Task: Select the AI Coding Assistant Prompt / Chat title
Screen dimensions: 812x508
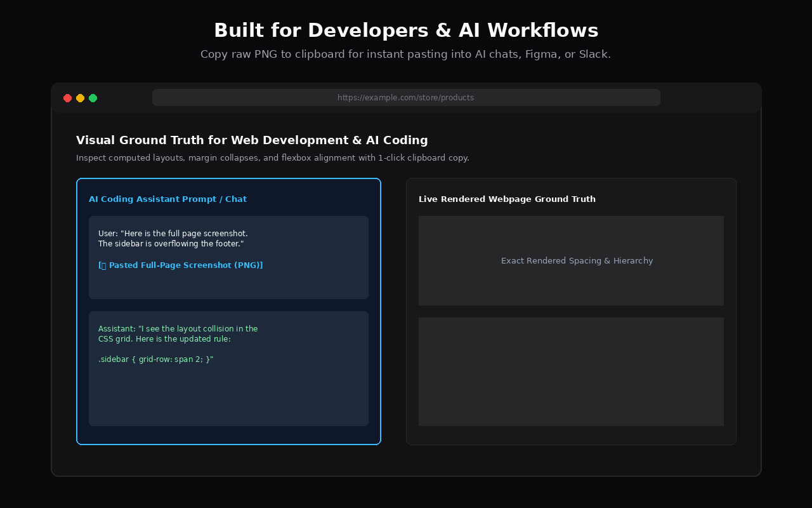Action: 167,199
